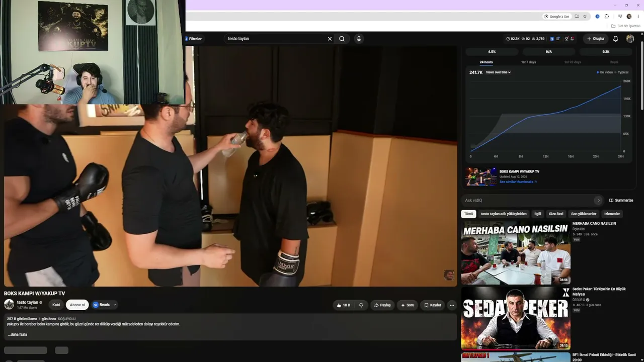The height and width of the screenshot is (362, 644).
Task: Open the three-dot more actions menu
Action: (x=452, y=305)
